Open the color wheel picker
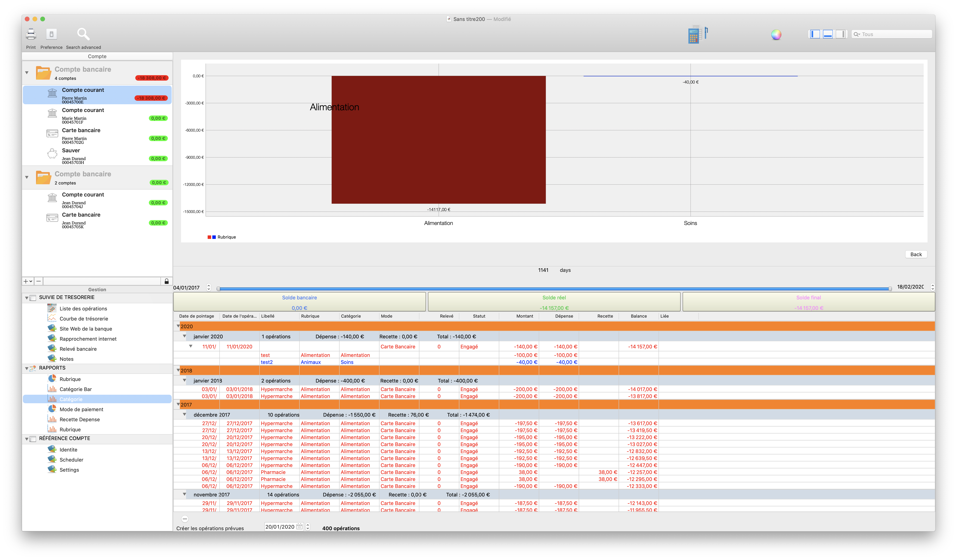Screen dimensions: 957x560 [x=776, y=34]
